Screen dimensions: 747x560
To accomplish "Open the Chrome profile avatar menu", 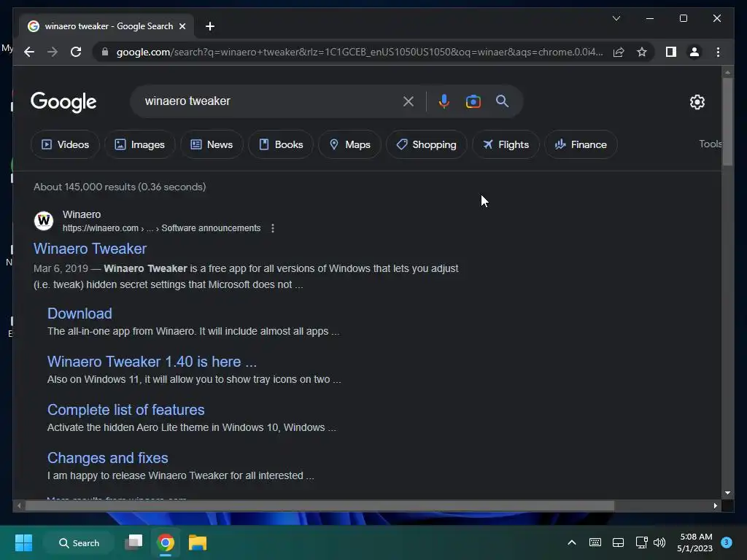I will point(694,52).
